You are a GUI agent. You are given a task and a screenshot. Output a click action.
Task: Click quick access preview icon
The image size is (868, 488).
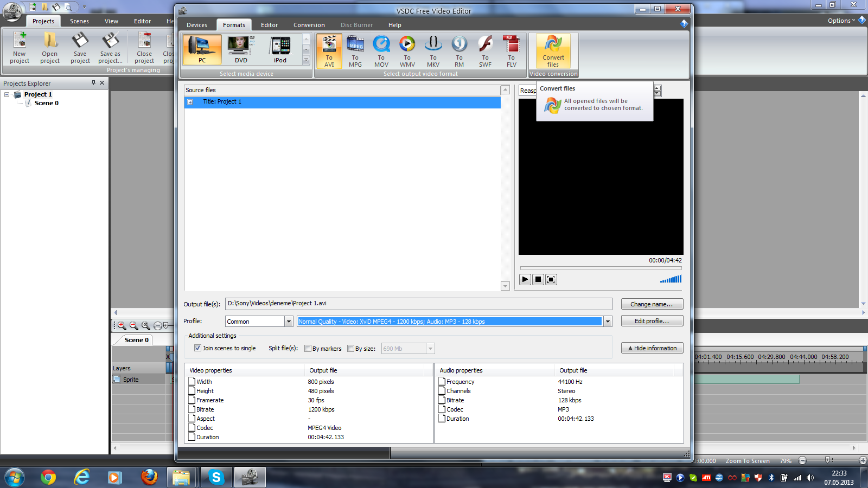pos(68,7)
